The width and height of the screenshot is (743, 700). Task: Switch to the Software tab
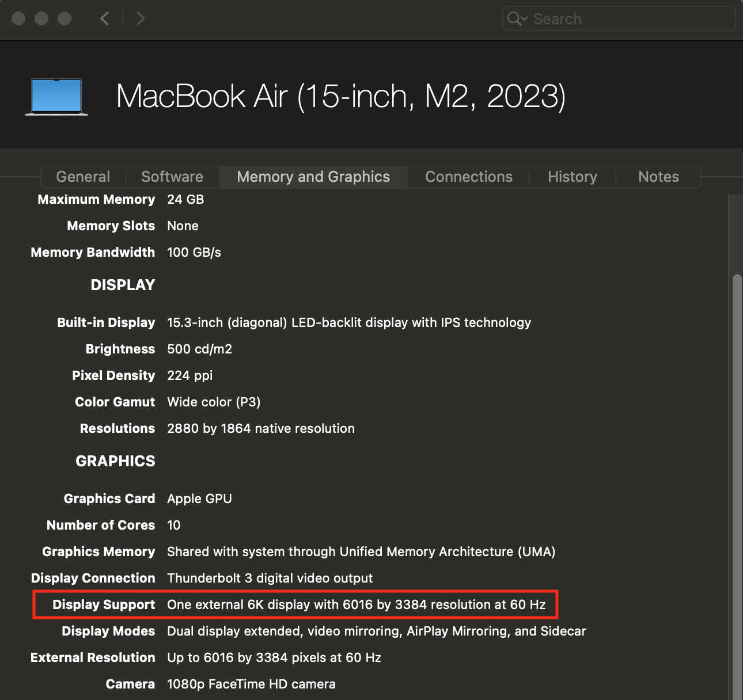172,177
